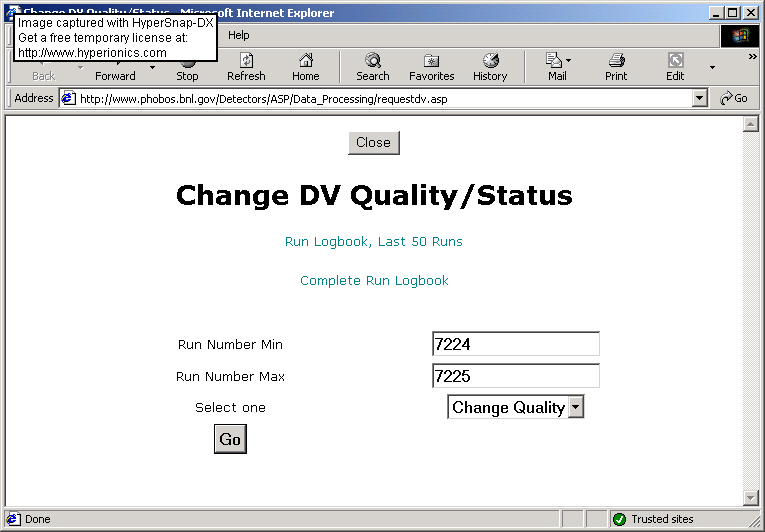Click the Close button on the page
Screen dimensions: 765x532
(x=374, y=143)
